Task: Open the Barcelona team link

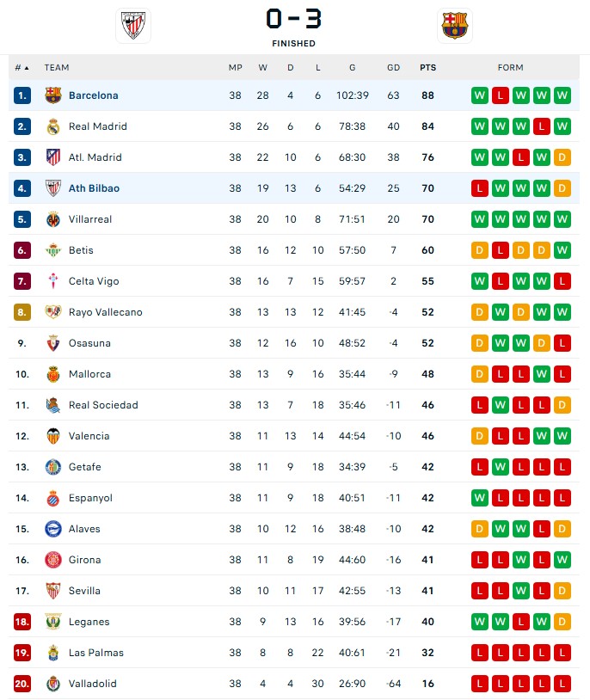Action: pos(94,95)
